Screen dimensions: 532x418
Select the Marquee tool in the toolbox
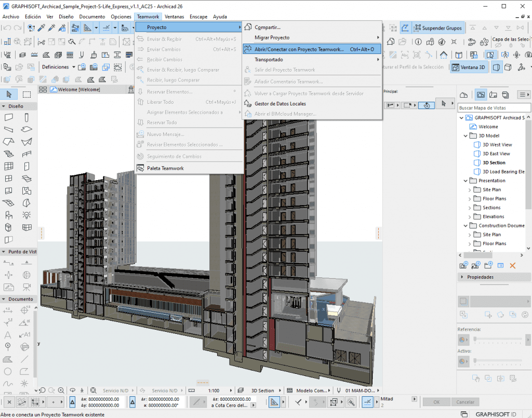[26, 94]
